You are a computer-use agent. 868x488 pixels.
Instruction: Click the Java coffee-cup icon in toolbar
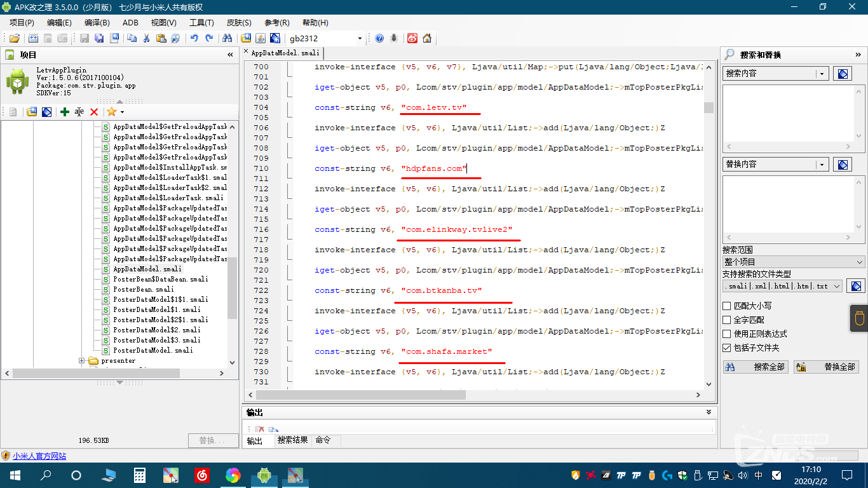260,38
